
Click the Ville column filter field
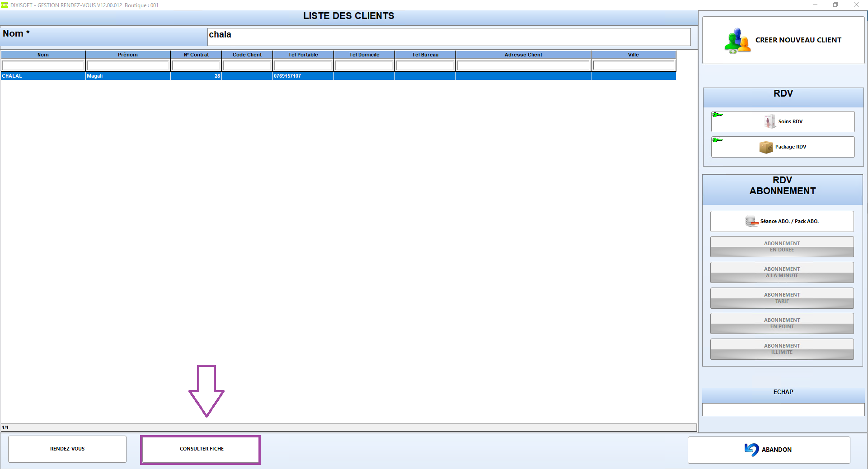point(633,65)
